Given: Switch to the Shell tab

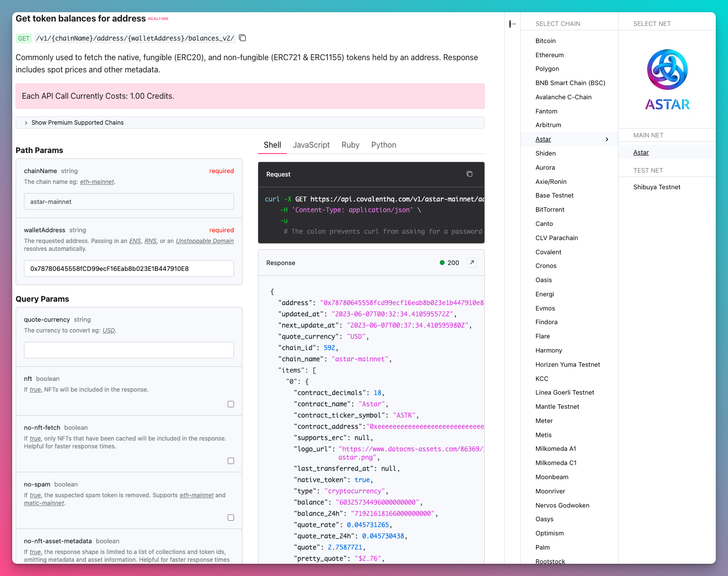Looking at the screenshot, I should click(272, 145).
